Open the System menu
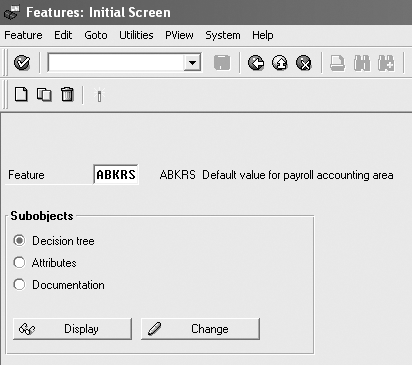The height and width of the screenshot is (365, 412). point(223,35)
